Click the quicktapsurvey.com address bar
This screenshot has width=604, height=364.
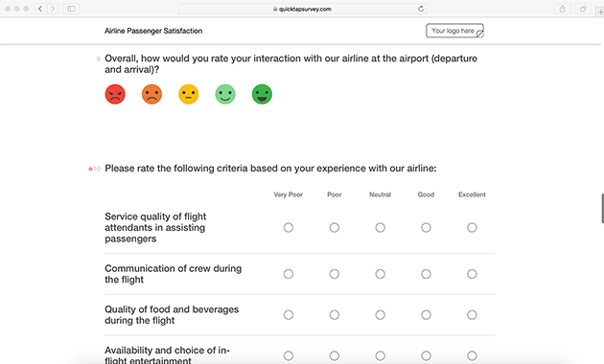302,9
